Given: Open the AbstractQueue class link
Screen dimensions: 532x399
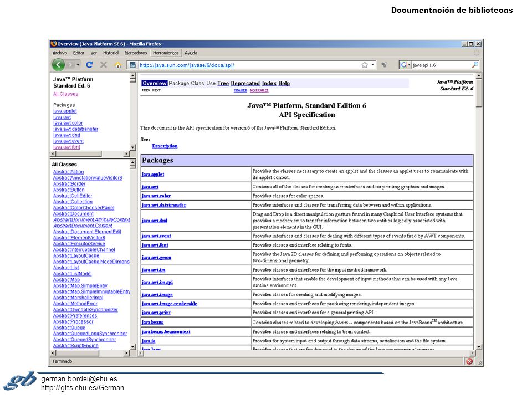Looking at the screenshot, I should (x=69, y=328).
